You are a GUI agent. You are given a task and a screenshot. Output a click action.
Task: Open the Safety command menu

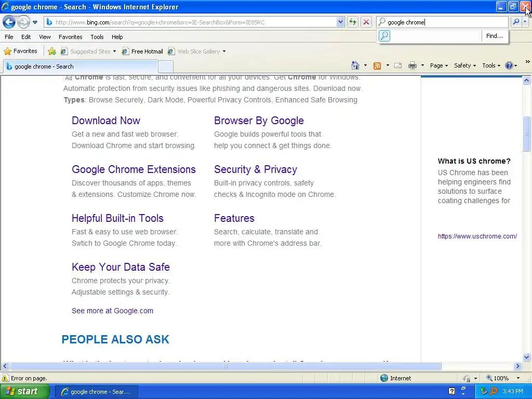point(465,65)
